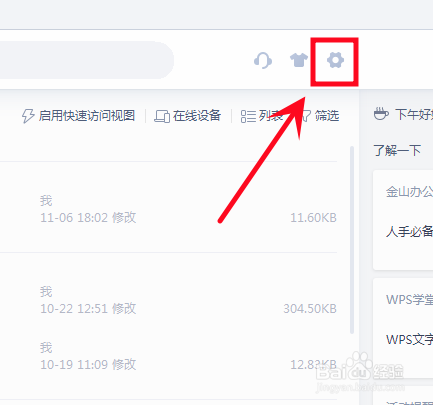Click the coffee cup greeting icon
Viewport: 433px width, 405px height.
pos(381,114)
